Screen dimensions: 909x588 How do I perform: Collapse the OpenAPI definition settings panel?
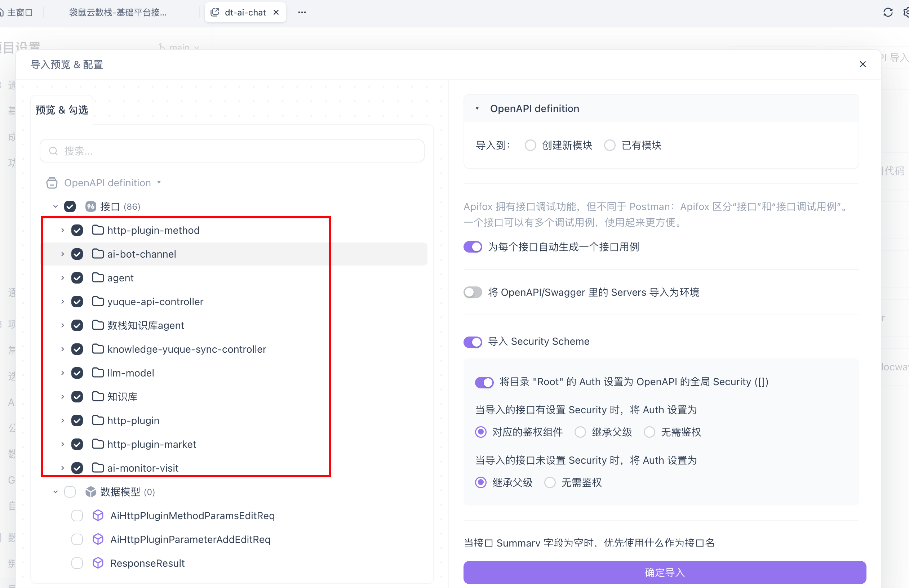point(477,108)
